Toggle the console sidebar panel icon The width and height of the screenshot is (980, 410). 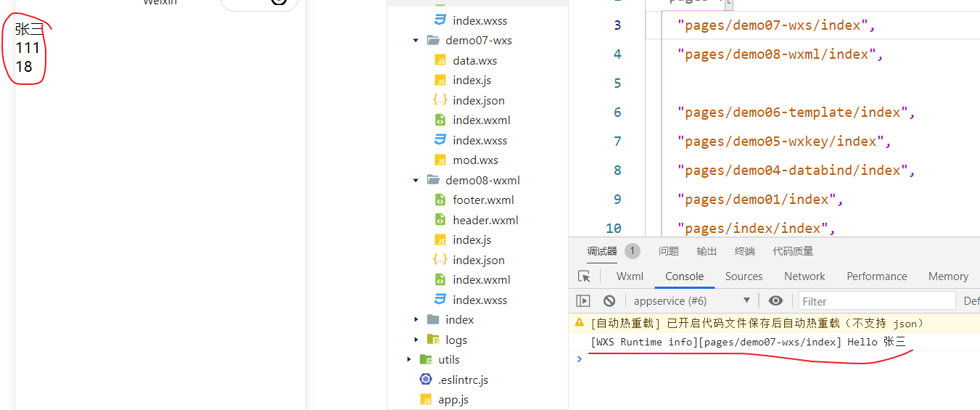point(583,300)
